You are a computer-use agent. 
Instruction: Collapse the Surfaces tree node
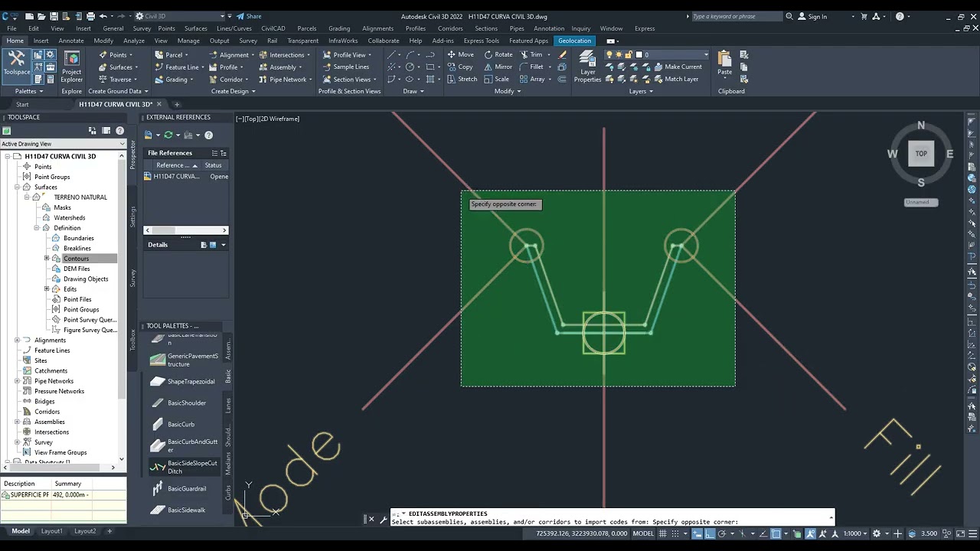click(x=17, y=187)
